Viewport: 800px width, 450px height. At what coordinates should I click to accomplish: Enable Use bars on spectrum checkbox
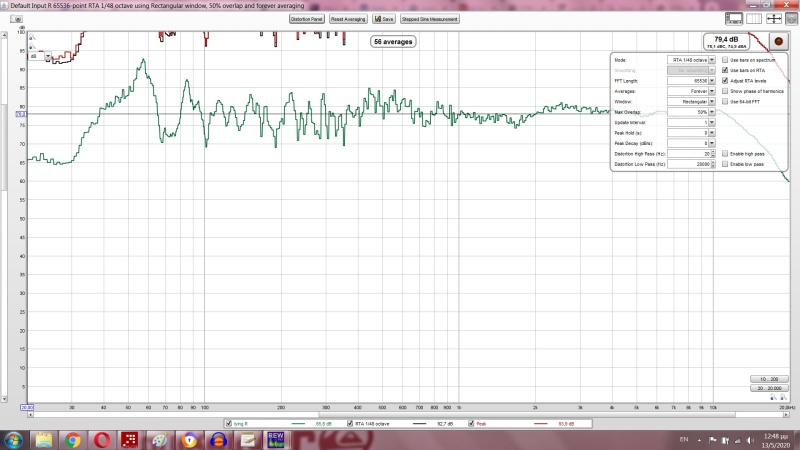click(x=725, y=60)
